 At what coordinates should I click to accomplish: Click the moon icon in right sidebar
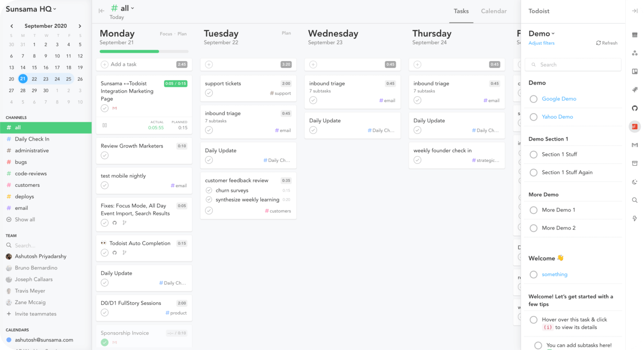tap(635, 182)
